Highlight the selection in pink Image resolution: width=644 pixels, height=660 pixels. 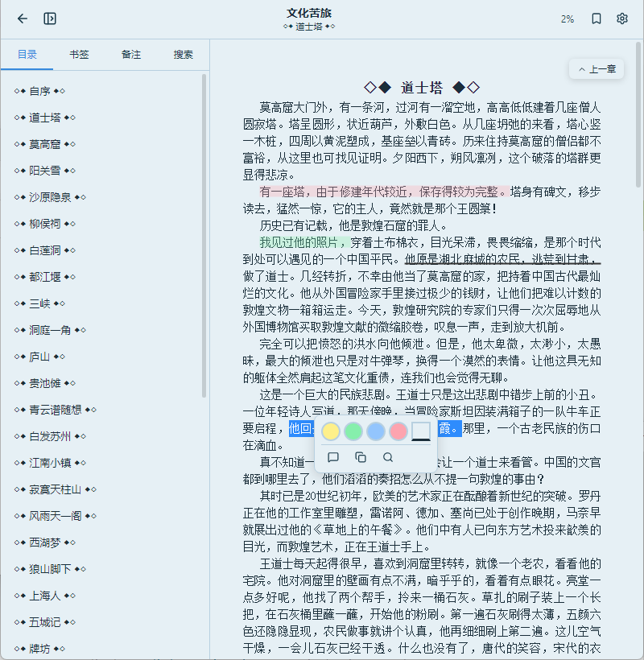[x=398, y=431]
